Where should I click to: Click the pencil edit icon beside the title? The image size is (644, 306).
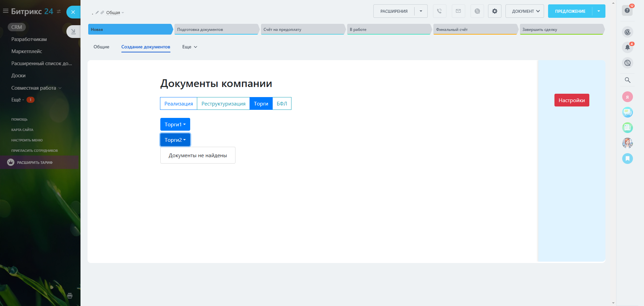[97, 12]
